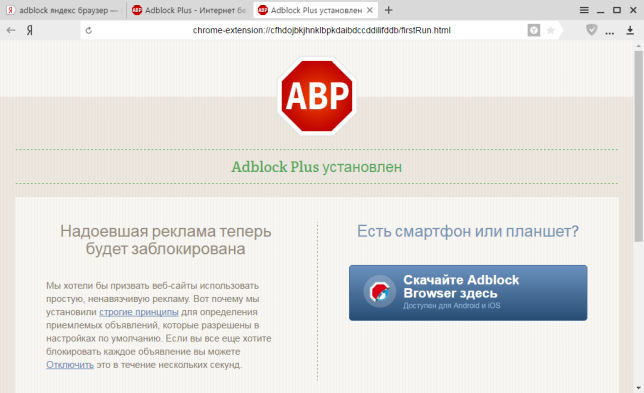Click the vertical scrollbar thumb
The width and height of the screenshot is (644, 393).
[x=638, y=146]
